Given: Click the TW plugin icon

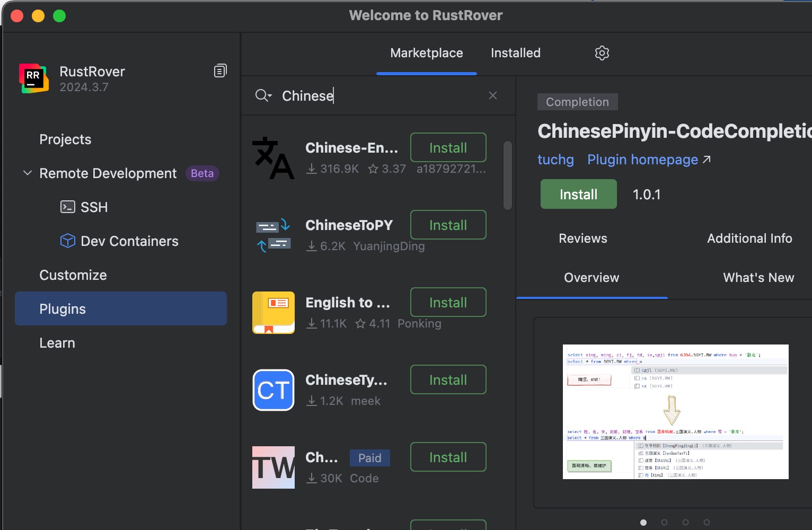Looking at the screenshot, I should tap(273, 467).
